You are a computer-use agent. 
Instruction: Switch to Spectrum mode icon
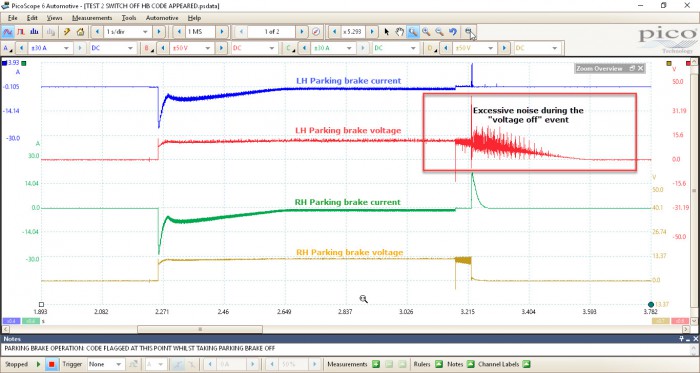34,32
